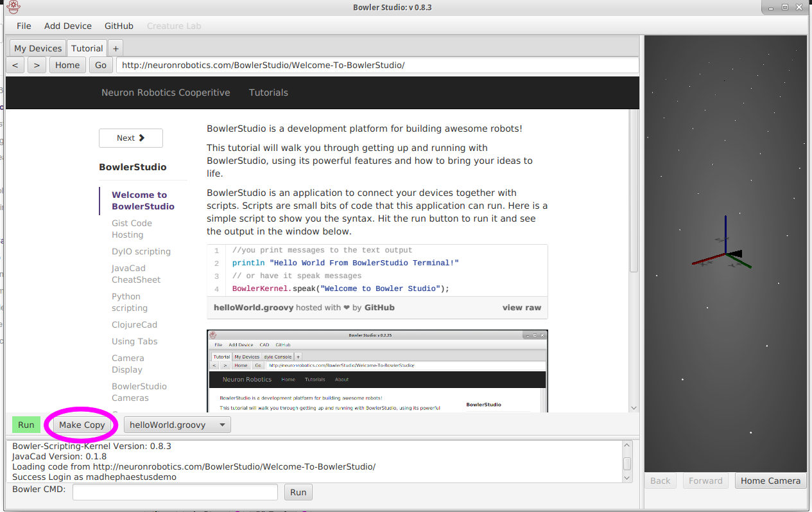Go back with the < browser button
The height and width of the screenshot is (512, 812).
point(15,65)
